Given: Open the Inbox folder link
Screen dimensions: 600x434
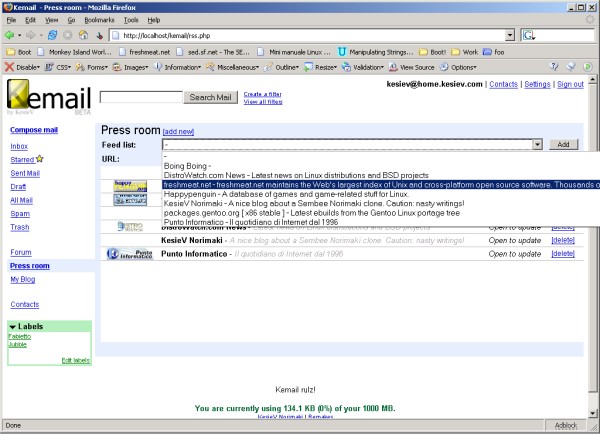Looking at the screenshot, I should pos(19,146).
